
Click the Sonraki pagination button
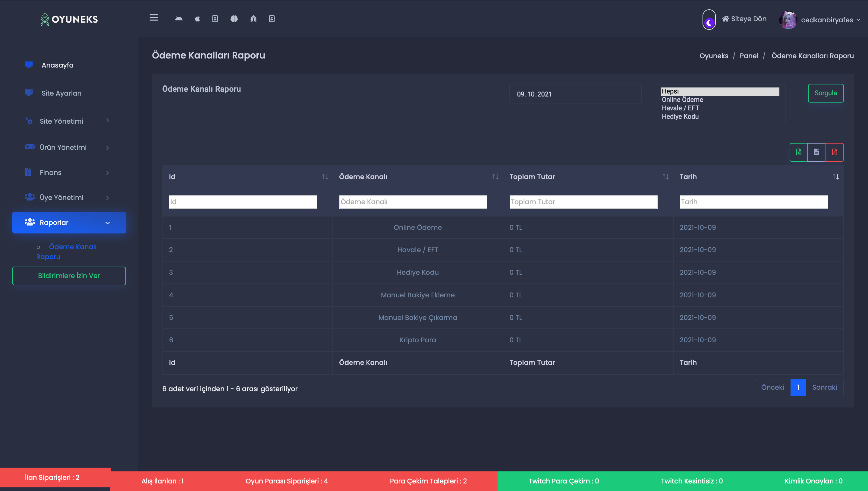825,388
